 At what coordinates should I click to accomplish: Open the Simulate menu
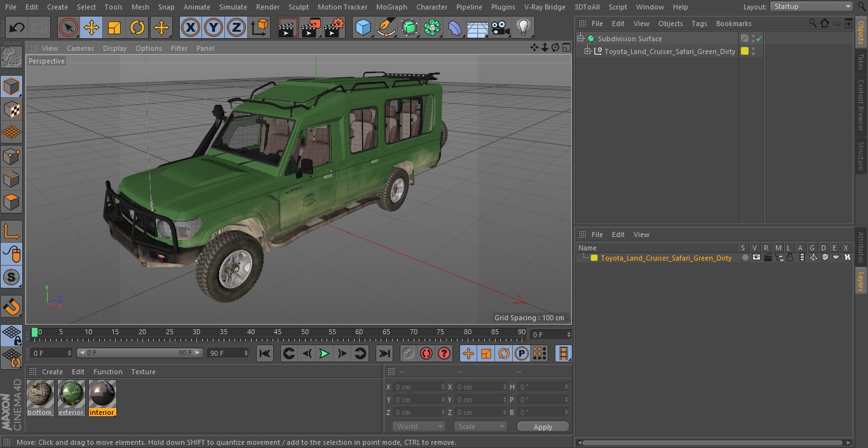(233, 6)
